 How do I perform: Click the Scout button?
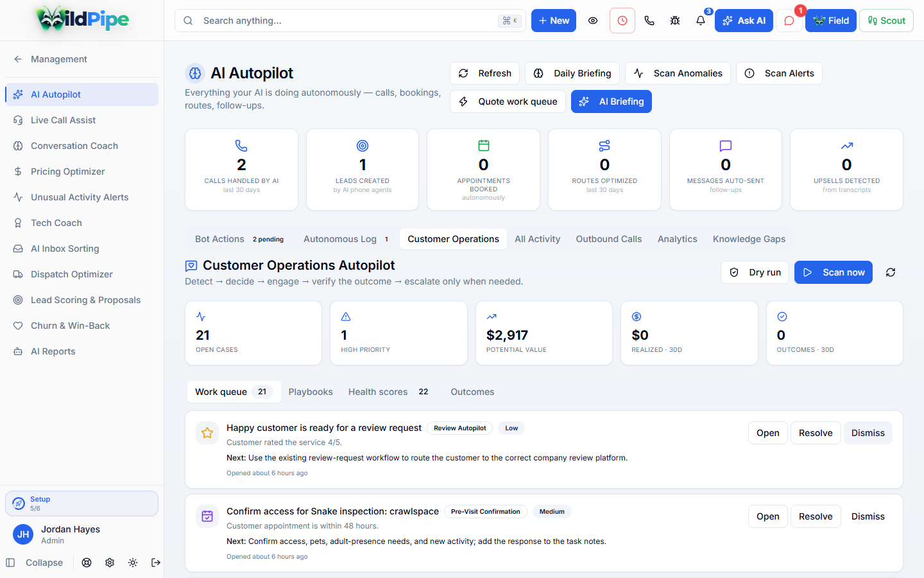pyautogui.click(x=886, y=21)
